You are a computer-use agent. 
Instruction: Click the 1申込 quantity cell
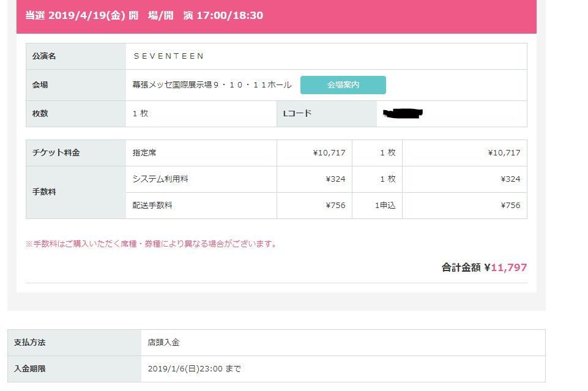pos(385,206)
